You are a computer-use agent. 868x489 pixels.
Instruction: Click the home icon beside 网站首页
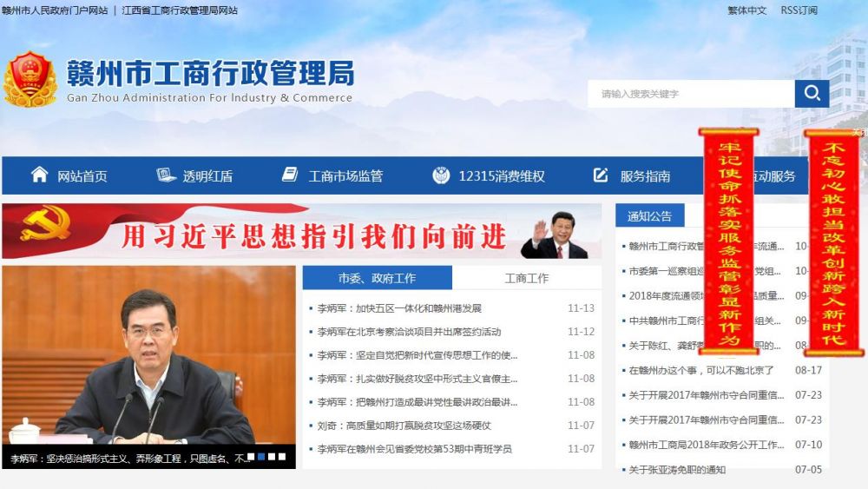pyautogui.click(x=39, y=175)
